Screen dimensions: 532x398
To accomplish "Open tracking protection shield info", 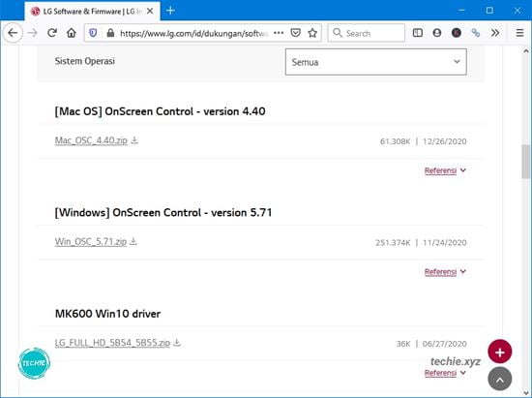I will point(93,33).
